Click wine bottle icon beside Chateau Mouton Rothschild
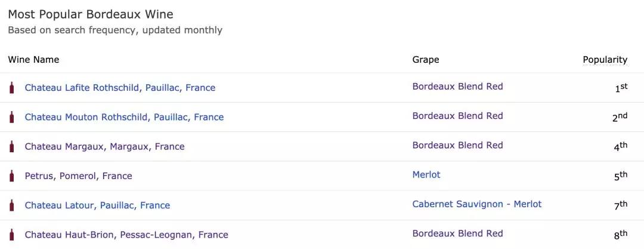This screenshot has width=644, height=249. [11, 117]
